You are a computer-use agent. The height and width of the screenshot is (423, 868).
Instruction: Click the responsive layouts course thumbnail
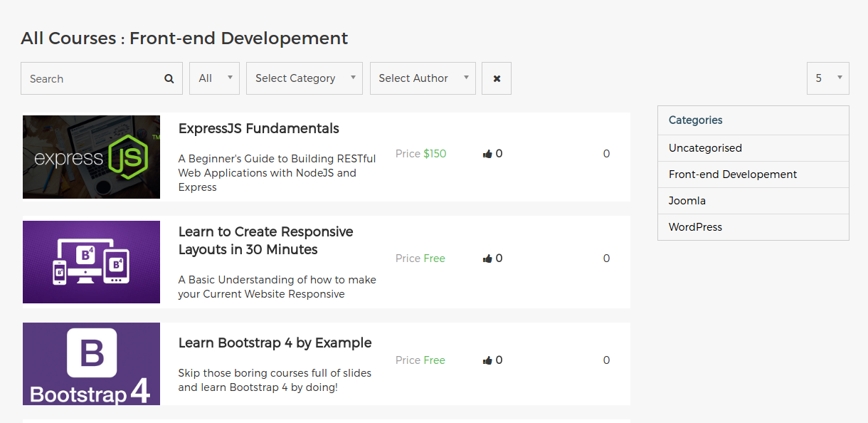pos(91,262)
